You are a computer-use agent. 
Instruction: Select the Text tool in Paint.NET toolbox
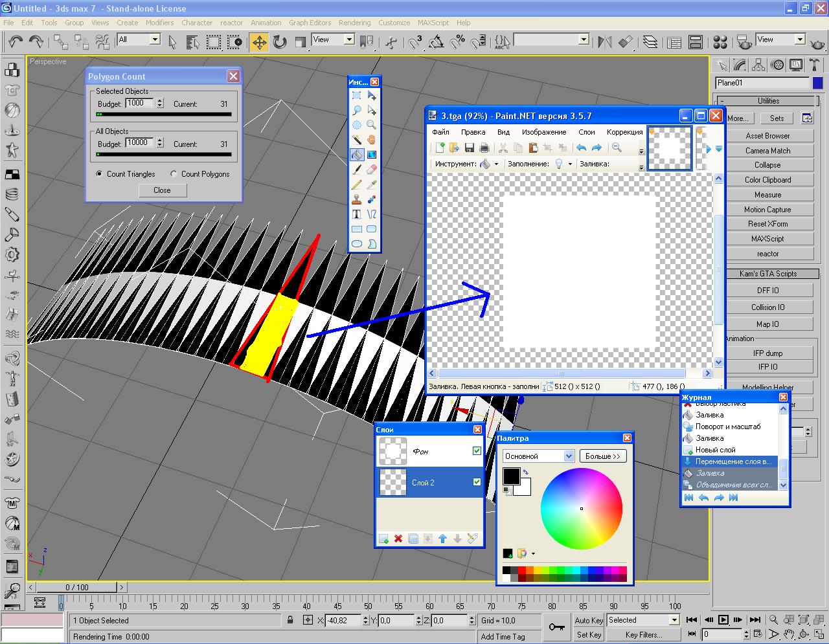pos(357,214)
